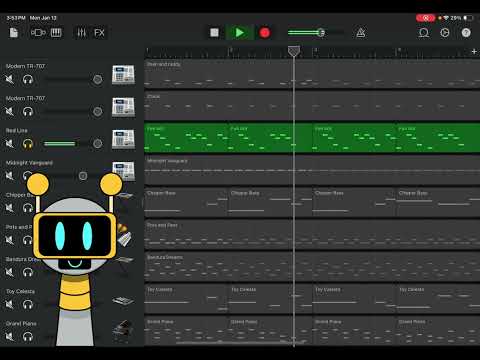The image size is (480, 360).
Task: Mute the Bandura Dreams track
Action: tap(10, 272)
